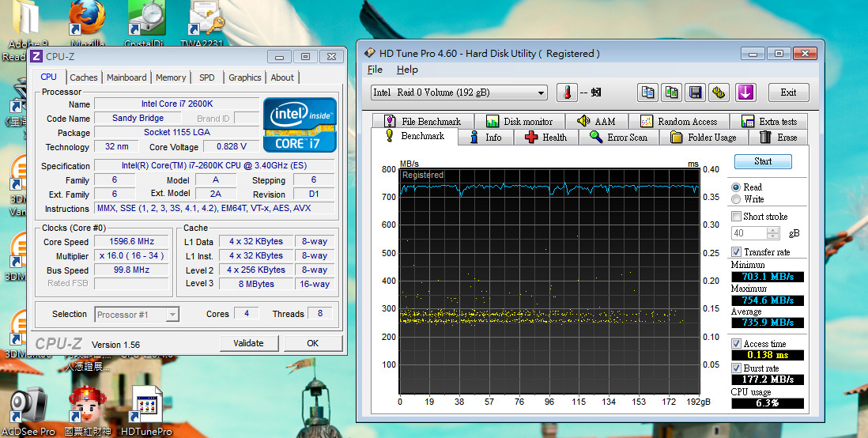This screenshot has height=438, width=868.
Task: Click the short stroke gB input field
Action: coord(749,233)
